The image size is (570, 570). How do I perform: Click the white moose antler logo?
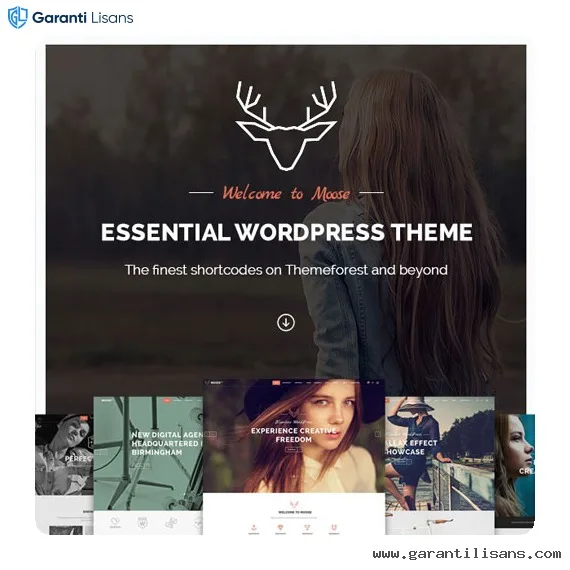(286, 125)
